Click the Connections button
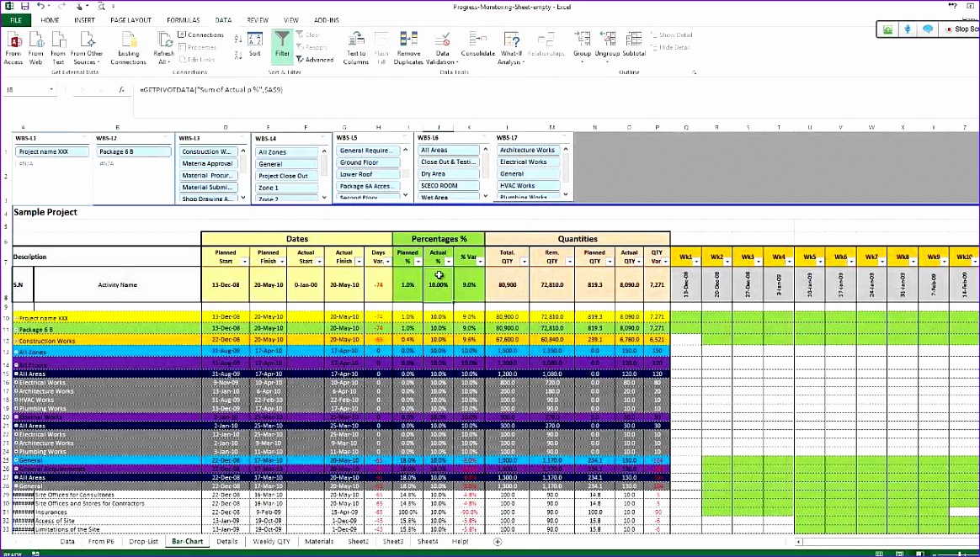This screenshot has height=557, width=980. coord(200,35)
